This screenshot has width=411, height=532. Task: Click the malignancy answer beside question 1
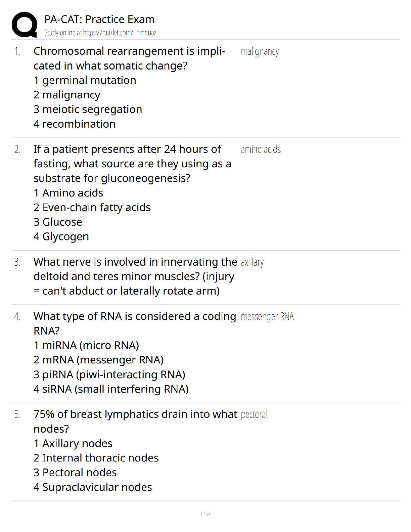(260, 51)
